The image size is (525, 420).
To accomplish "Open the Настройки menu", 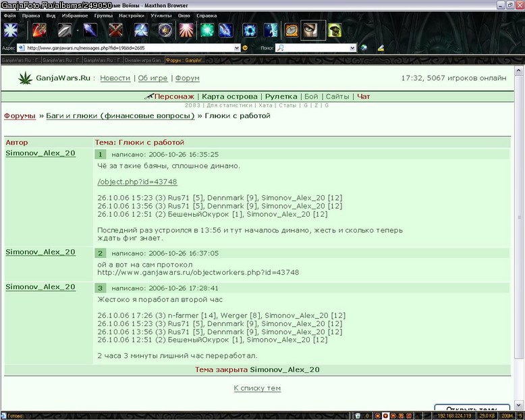I will tap(131, 16).
